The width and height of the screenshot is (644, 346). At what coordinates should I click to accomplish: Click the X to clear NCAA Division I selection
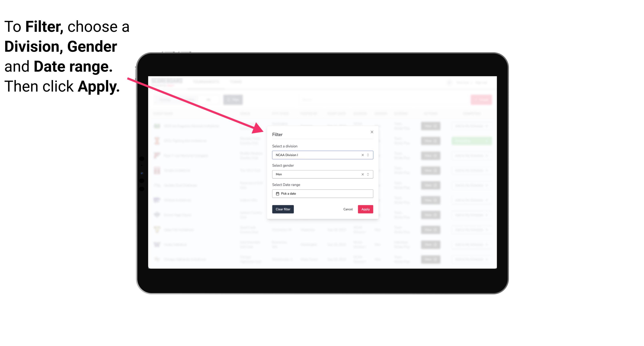pyautogui.click(x=362, y=155)
